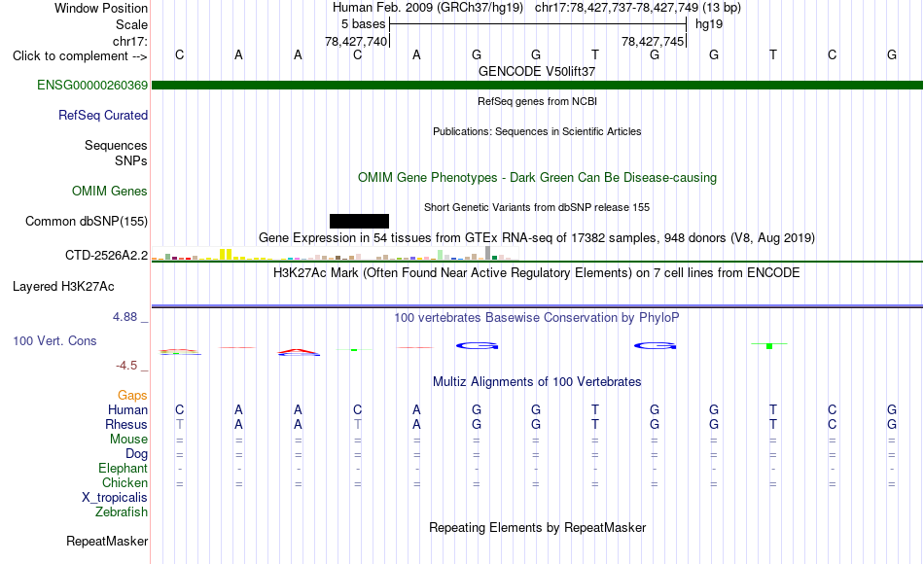Open the GENCODE V50lift37 track title
Screen dimensions: 924x564
(537, 71)
